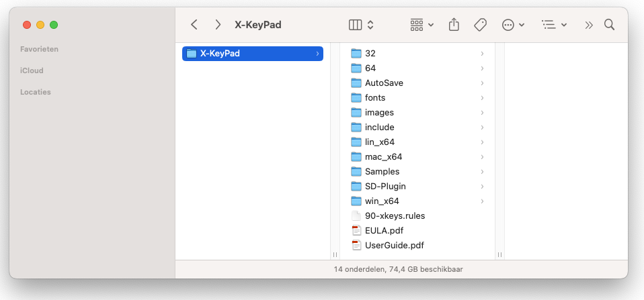The width and height of the screenshot is (644, 300).
Task: Select the Favorieten sidebar heading
Action: [x=40, y=49]
